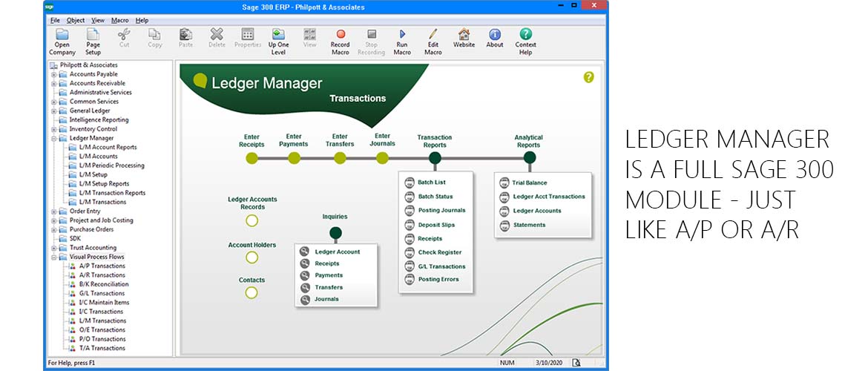Viewport: 868px width, 371px height.
Task: Click the Enter Receipts process node
Action: 252,158
